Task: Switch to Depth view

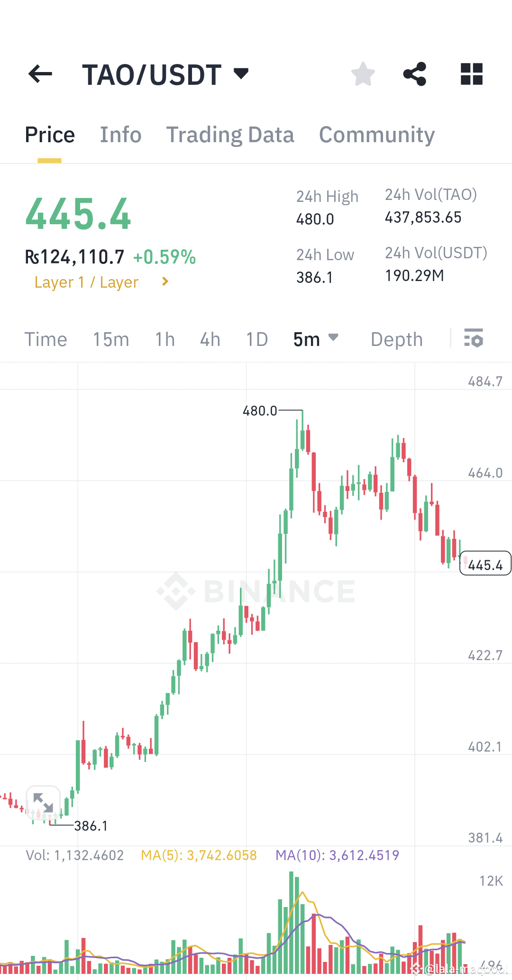Action: pos(396,339)
